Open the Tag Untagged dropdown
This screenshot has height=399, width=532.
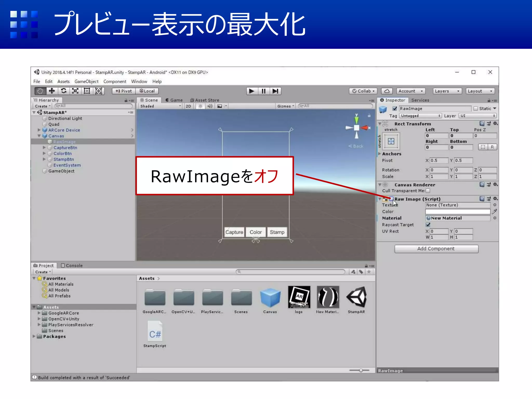420,116
